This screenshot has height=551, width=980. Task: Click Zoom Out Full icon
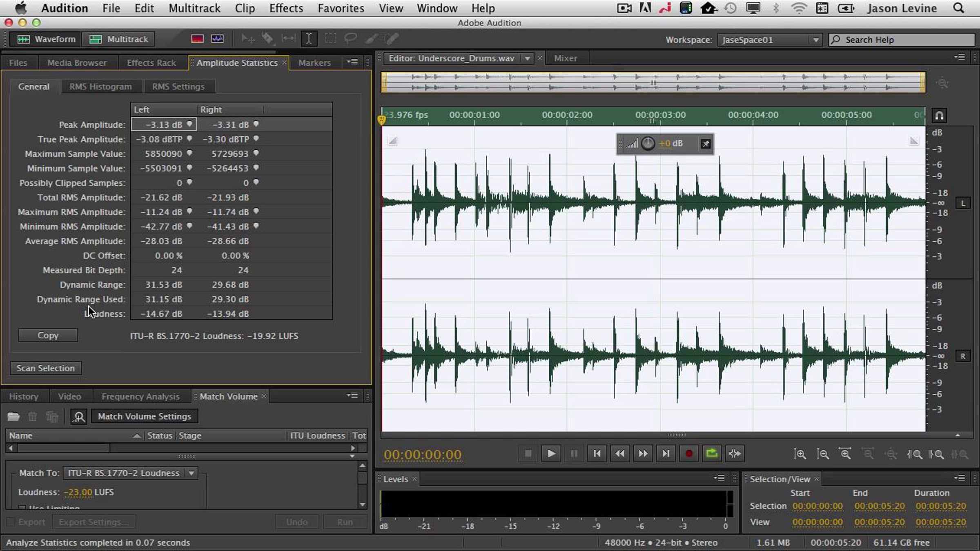pos(891,454)
